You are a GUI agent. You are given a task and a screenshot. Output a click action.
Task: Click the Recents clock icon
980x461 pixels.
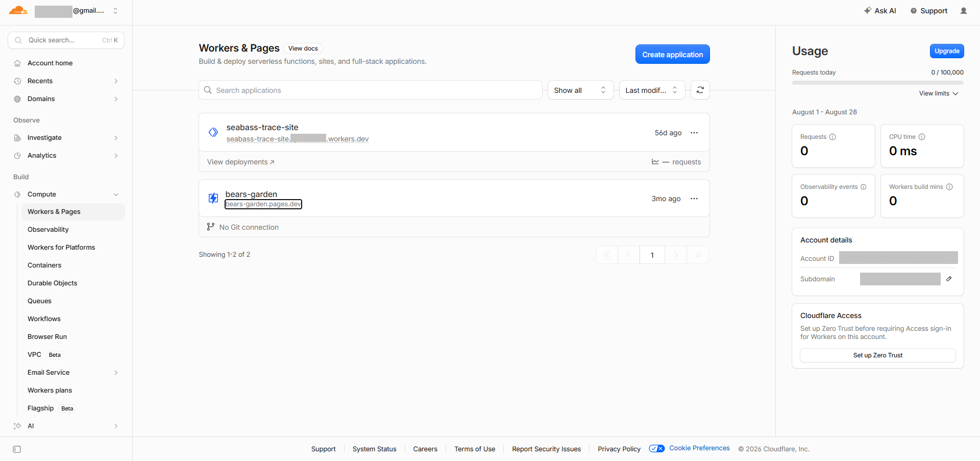click(x=17, y=81)
